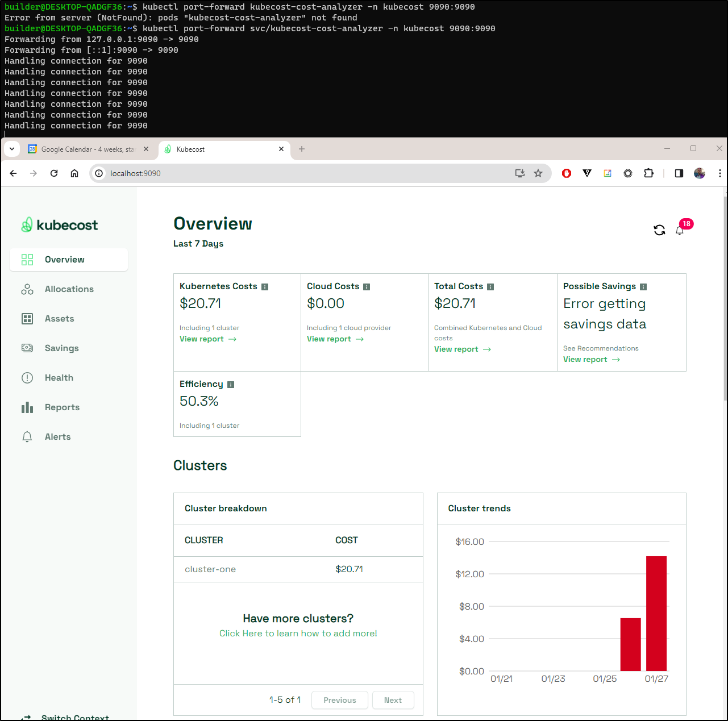The width and height of the screenshot is (728, 721).
Task: Click the black V-shaped extension icon
Action: click(x=587, y=173)
